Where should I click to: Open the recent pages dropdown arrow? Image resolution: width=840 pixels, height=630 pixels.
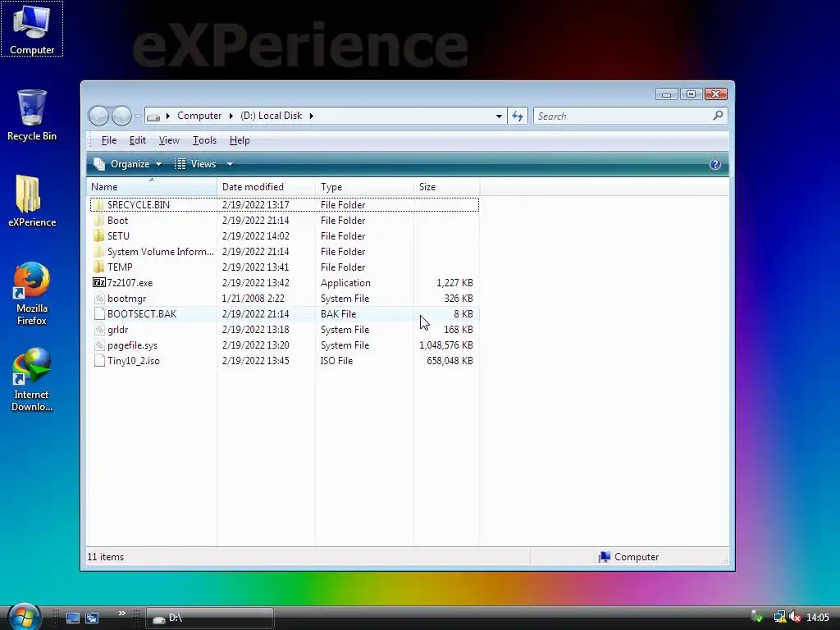point(138,116)
